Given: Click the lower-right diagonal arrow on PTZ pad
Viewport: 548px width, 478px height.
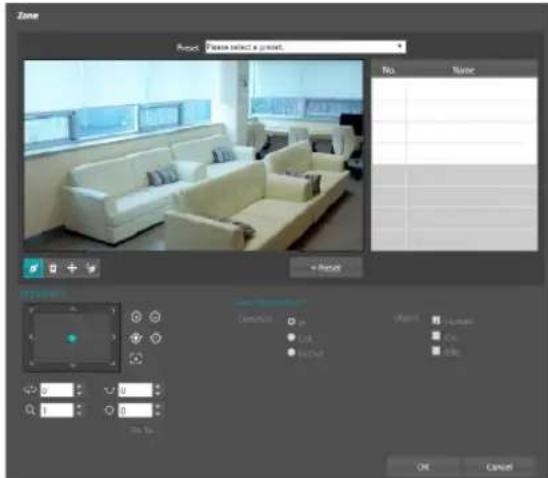Looking at the screenshot, I should pos(113,364).
